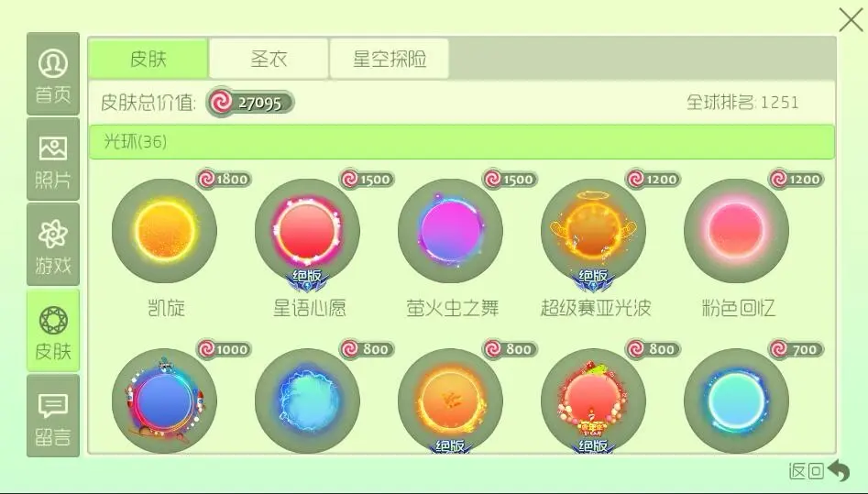Select the 萤火虫之舞 purple halo skin

click(x=450, y=231)
